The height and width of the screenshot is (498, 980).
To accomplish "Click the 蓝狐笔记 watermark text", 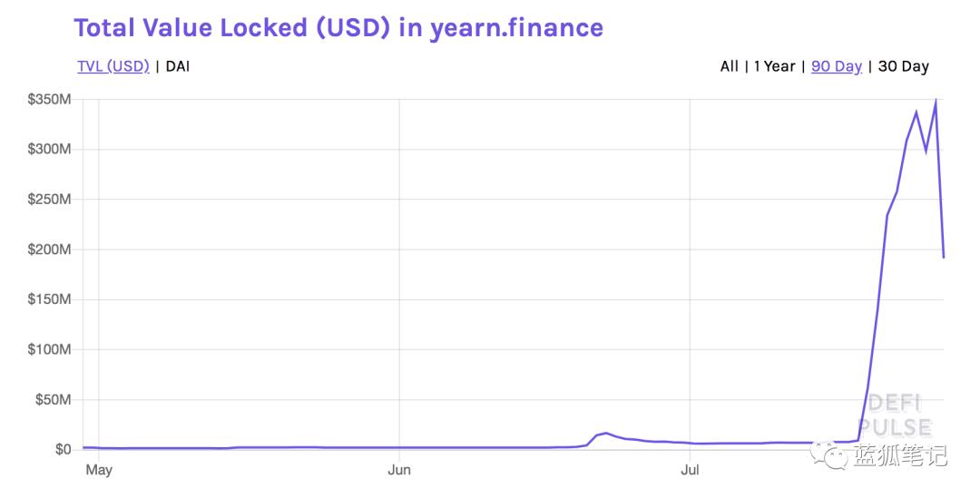I will click(899, 454).
